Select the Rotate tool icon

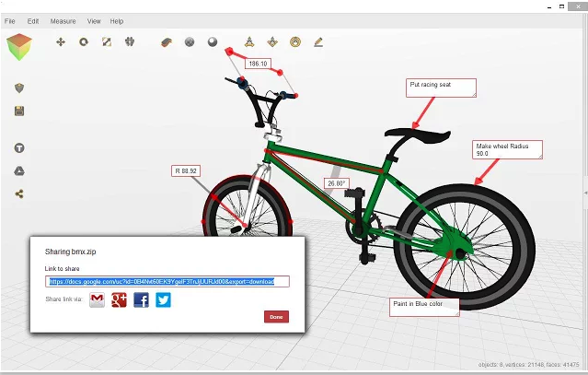[84, 42]
